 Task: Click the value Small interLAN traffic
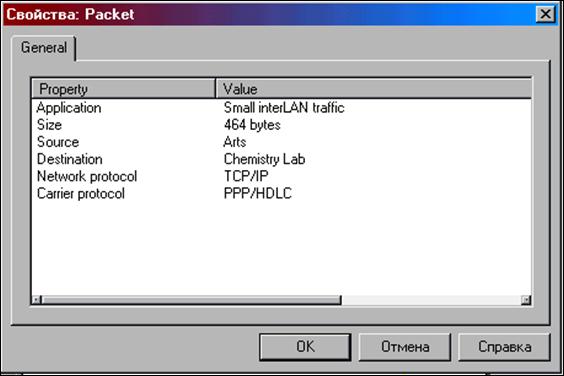click(x=284, y=108)
